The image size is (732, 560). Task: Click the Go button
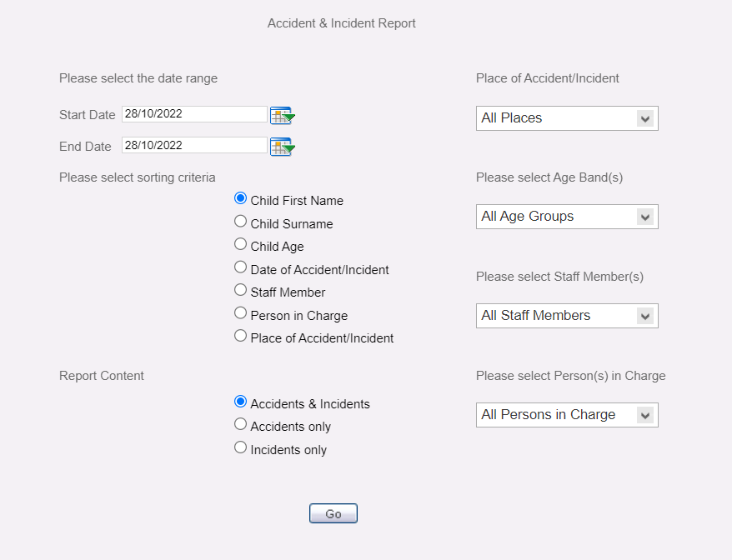tap(333, 513)
